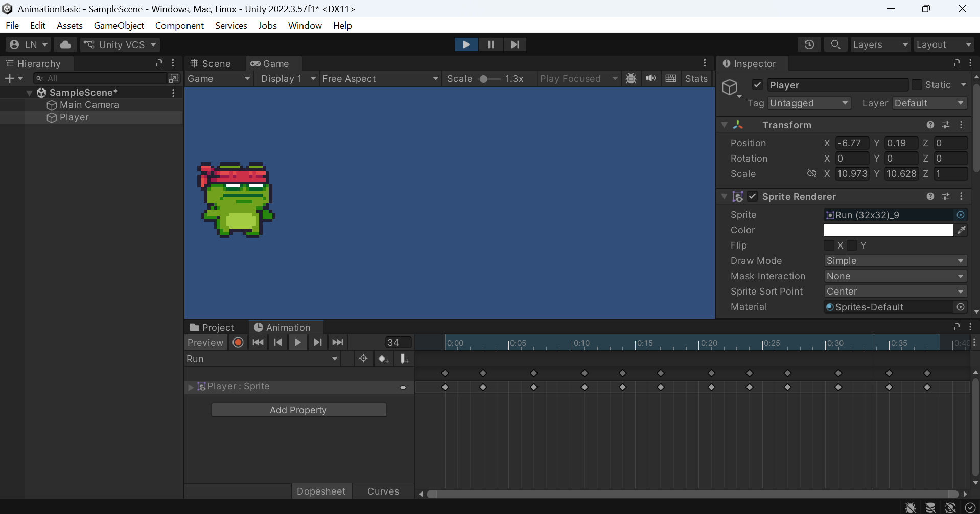This screenshot has height=514, width=980.
Task: Enable animation recording mode
Action: pyautogui.click(x=238, y=342)
